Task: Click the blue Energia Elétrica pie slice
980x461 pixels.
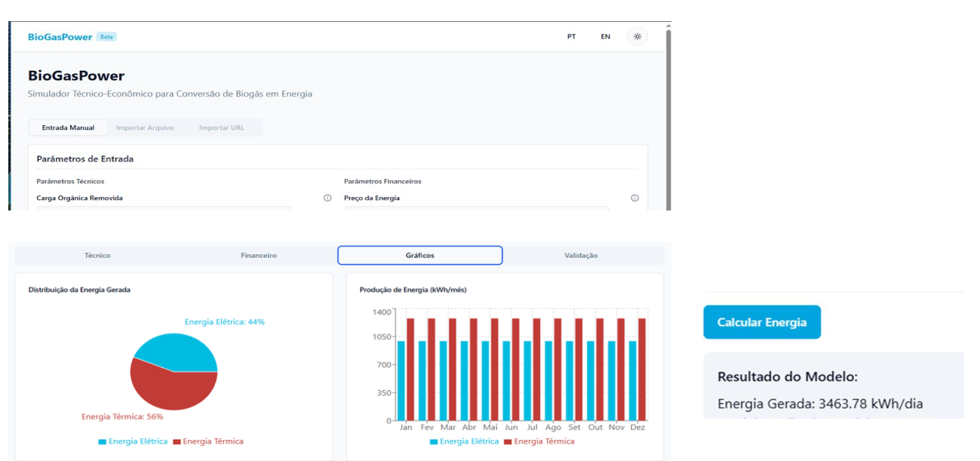Action: 177,351
